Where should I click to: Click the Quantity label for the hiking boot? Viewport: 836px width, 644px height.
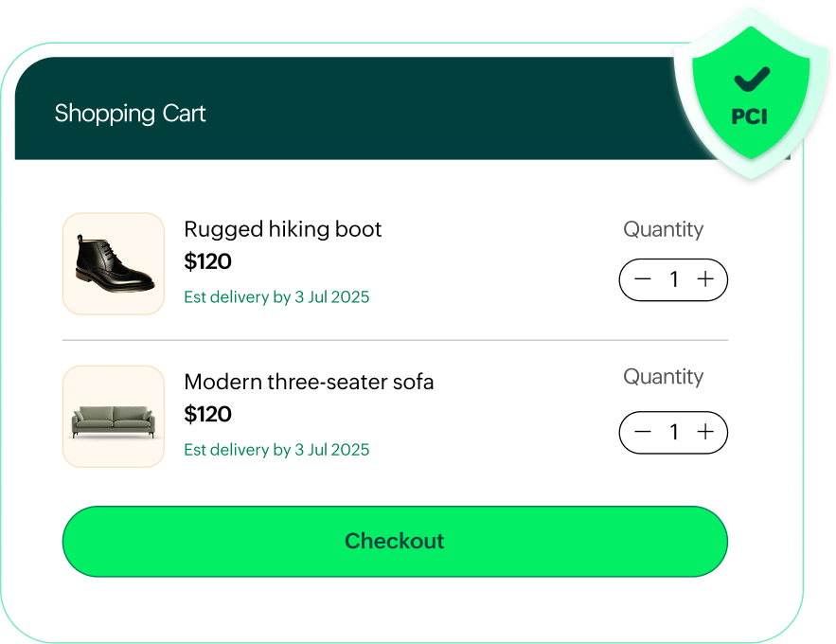click(663, 229)
